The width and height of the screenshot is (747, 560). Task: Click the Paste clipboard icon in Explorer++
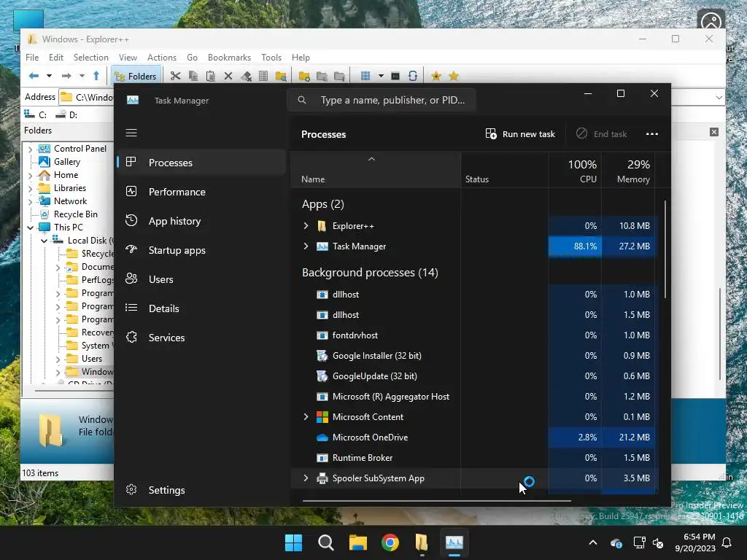211,76
